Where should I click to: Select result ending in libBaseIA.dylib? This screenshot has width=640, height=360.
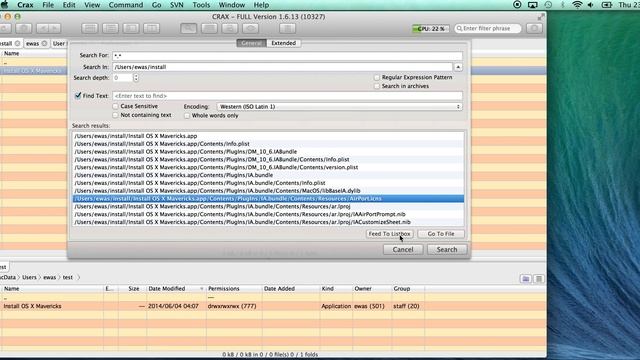tap(268, 191)
